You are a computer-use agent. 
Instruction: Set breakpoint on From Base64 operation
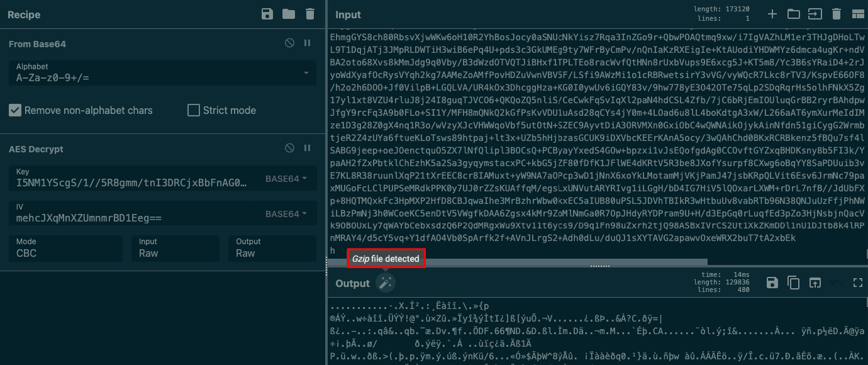[x=308, y=43]
